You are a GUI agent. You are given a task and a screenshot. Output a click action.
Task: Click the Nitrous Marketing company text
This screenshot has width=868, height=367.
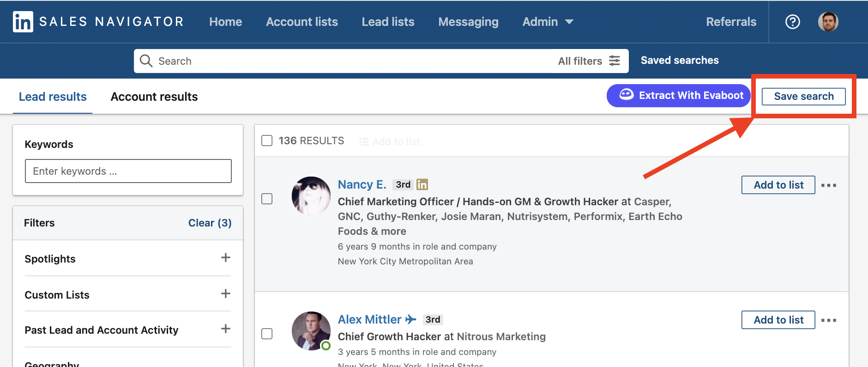tap(501, 336)
